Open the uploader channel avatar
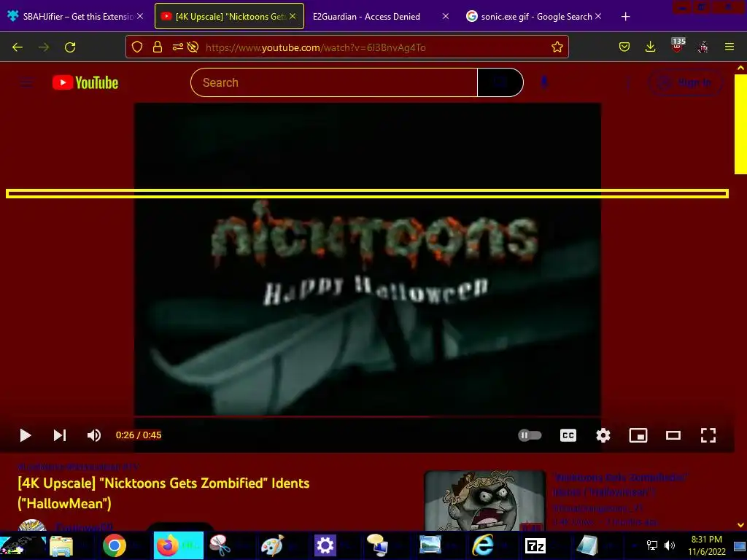The image size is (747, 560). click(32, 525)
